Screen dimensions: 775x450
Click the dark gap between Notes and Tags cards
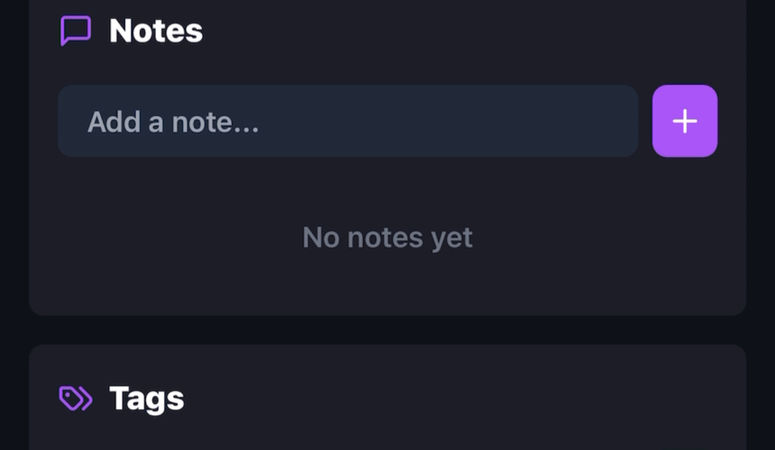click(x=388, y=330)
